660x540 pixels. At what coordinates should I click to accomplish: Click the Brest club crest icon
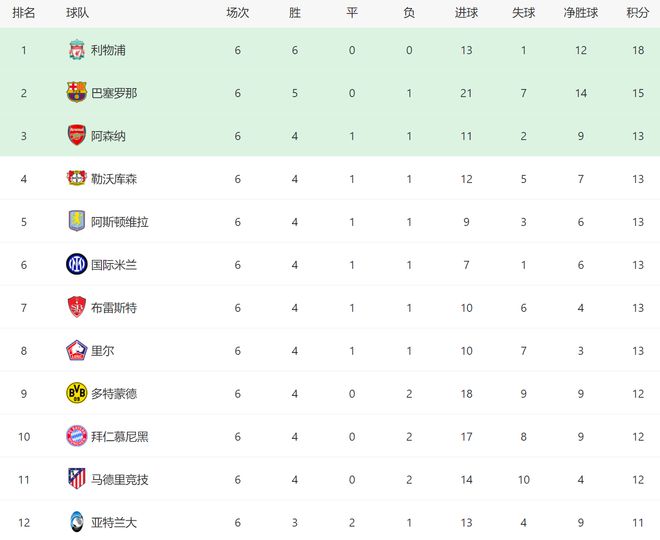click(77, 307)
